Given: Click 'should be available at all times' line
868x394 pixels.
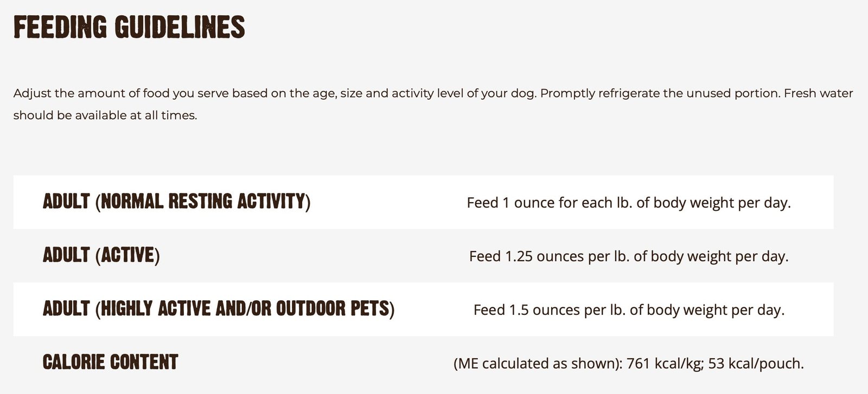Looking at the screenshot, I should pyautogui.click(x=105, y=115).
